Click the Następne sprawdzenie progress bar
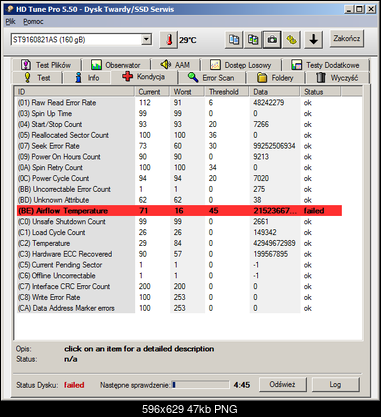381x417 pixels. click(200, 385)
